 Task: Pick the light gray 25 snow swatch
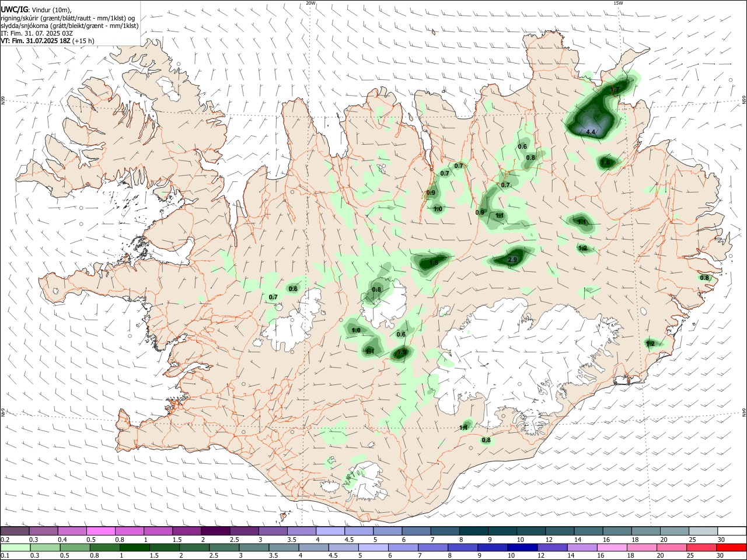pyautogui.click(x=703, y=531)
